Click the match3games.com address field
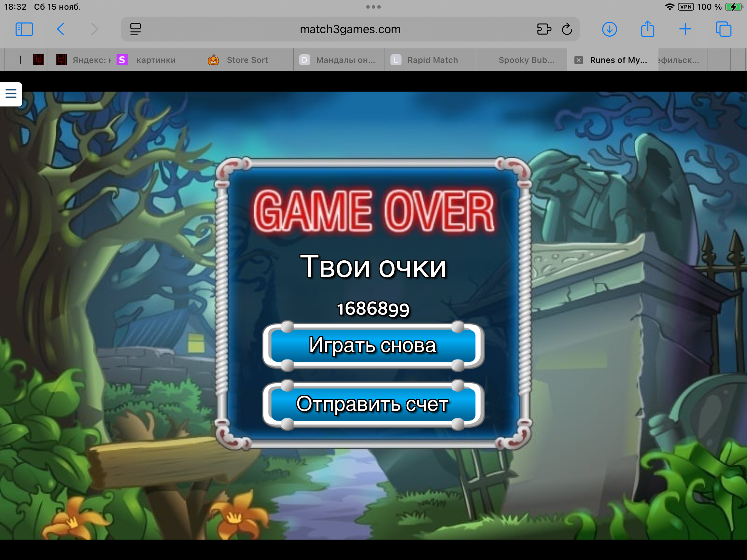The image size is (747, 560). coord(350,29)
